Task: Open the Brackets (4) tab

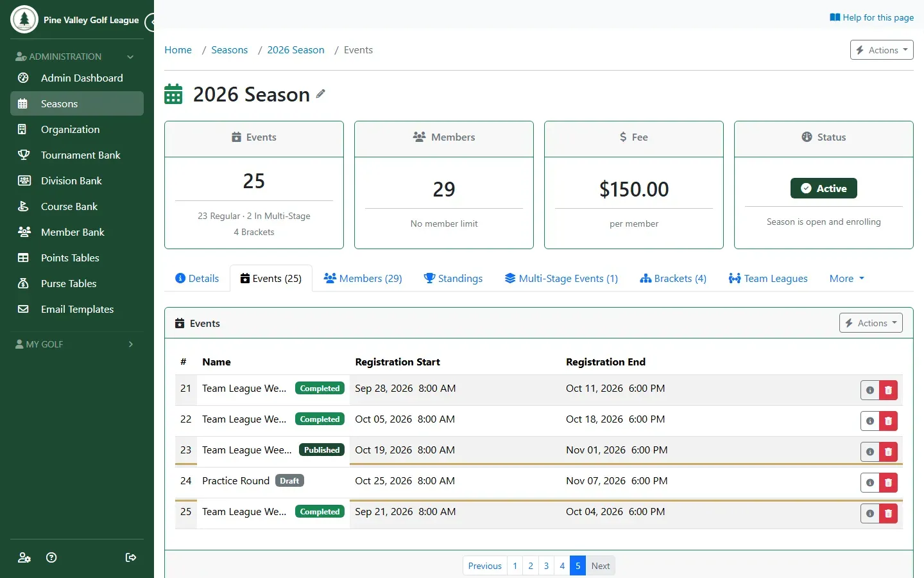Action: coord(673,279)
